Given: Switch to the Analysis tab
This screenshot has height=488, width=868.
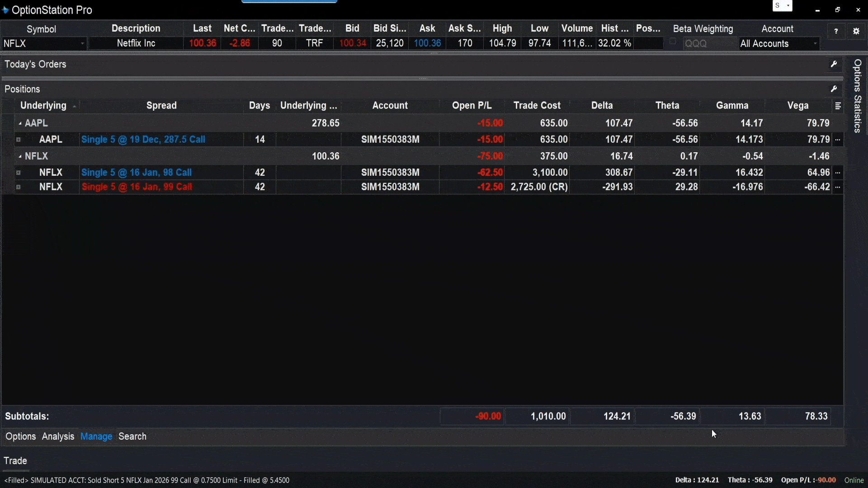Looking at the screenshot, I should (58, 436).
